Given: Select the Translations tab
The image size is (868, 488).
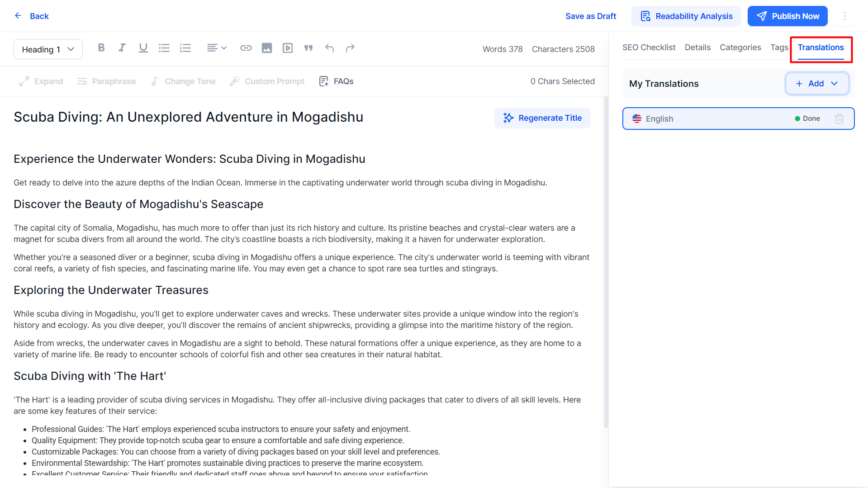Looking at the screenshot, I should (821, 47).
